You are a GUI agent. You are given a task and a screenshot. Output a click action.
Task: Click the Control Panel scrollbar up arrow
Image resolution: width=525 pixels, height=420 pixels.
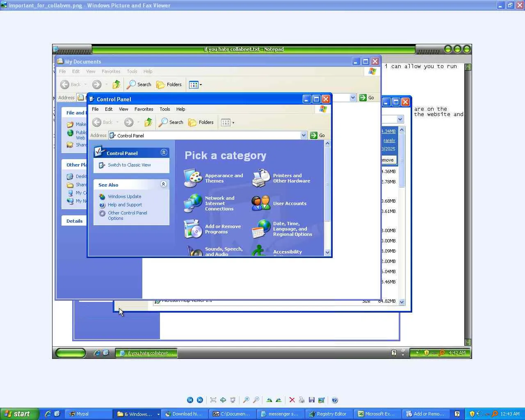[x=327, y=143]
